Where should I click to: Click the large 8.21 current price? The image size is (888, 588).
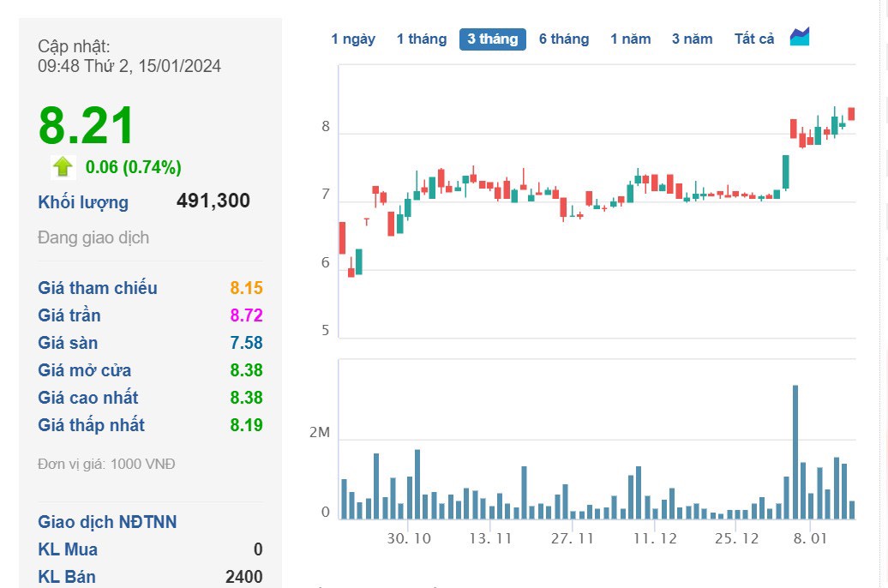click(x=87, y=126)
